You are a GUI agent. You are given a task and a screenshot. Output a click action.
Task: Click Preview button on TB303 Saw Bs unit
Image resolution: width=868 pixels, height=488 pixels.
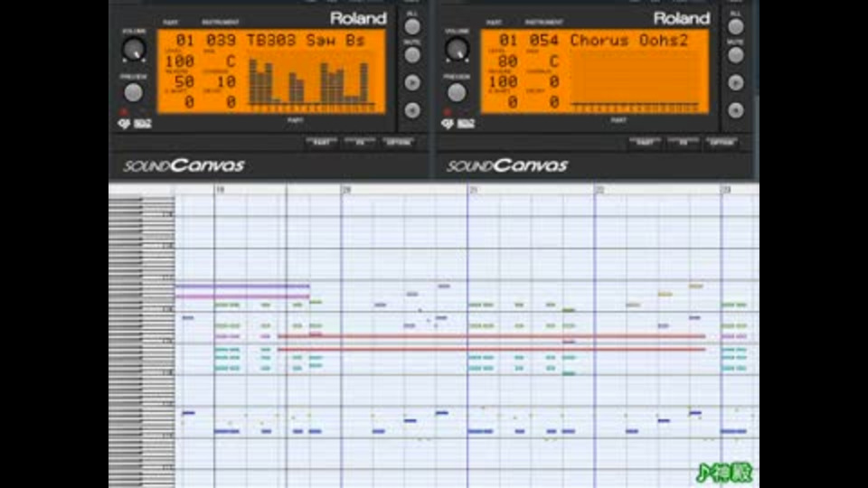(133, 92)
